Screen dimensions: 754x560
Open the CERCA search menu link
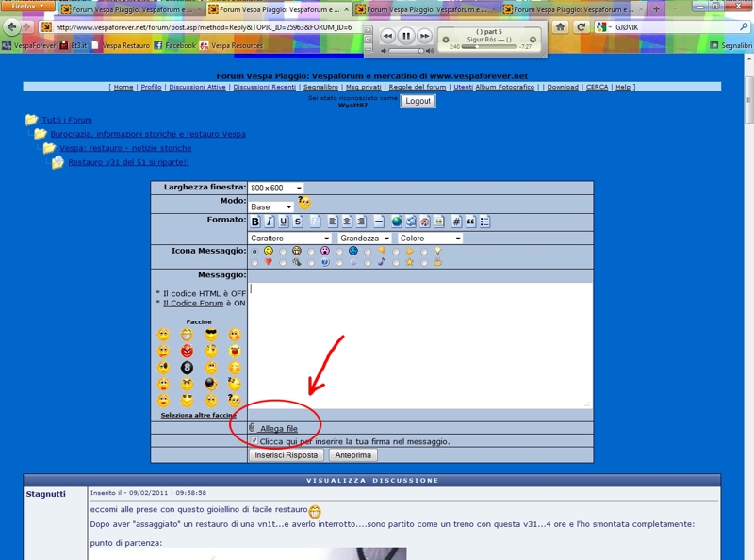pos(597,87)
